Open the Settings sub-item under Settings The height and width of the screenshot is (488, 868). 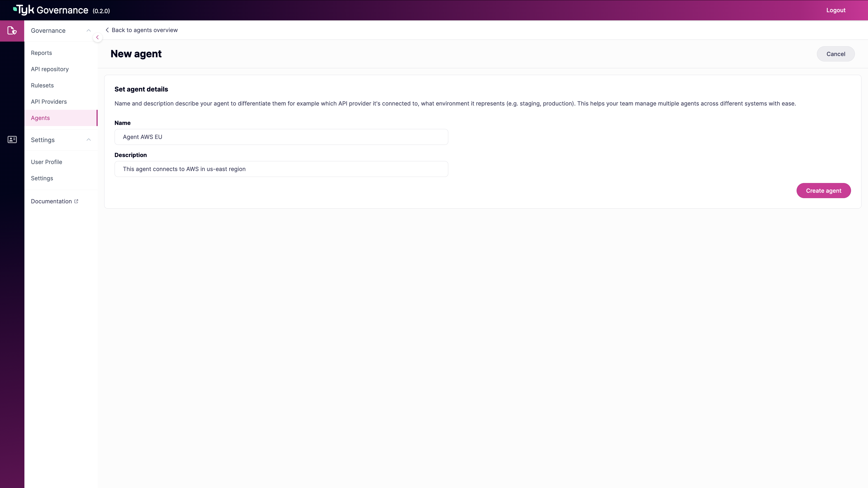pos(42,178)
